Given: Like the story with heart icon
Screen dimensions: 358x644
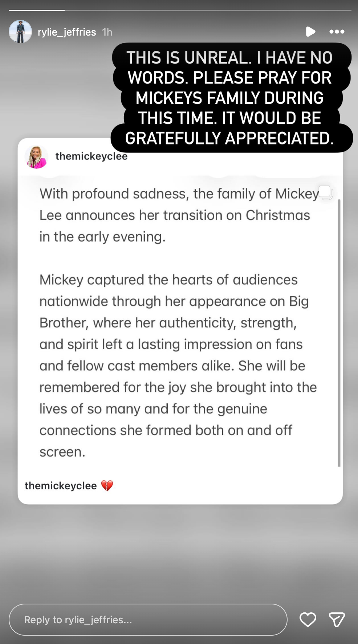Looking at the screenshot, I should 307,620.
